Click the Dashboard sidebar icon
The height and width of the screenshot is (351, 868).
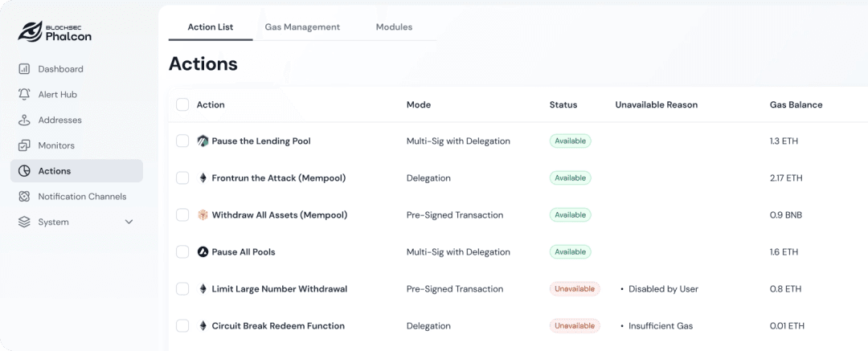pos(24,69)
